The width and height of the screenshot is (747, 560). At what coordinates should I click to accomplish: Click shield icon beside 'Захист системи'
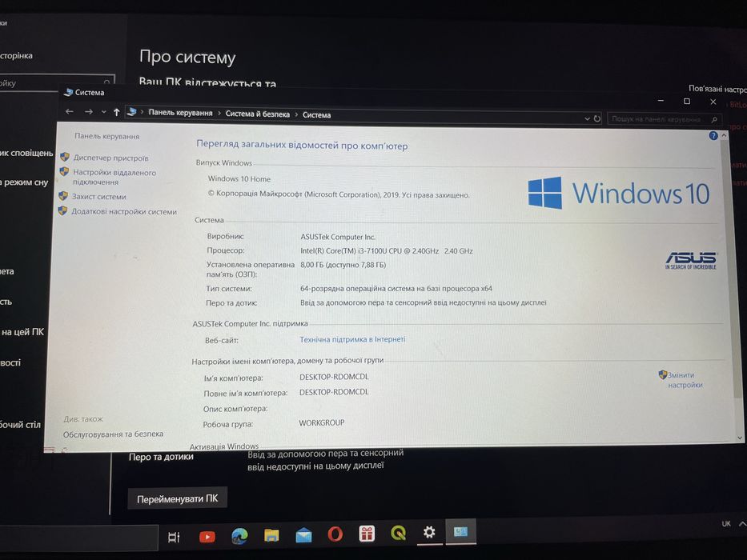coord(63,196)
